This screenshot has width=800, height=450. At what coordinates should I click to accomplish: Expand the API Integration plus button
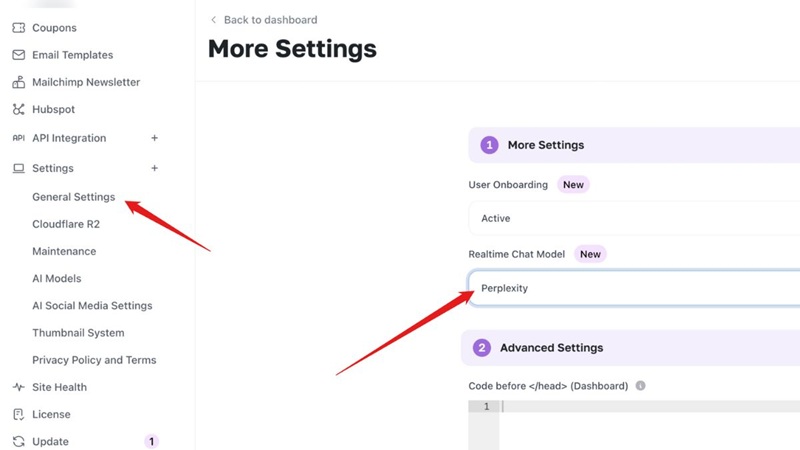pos(154,138)
